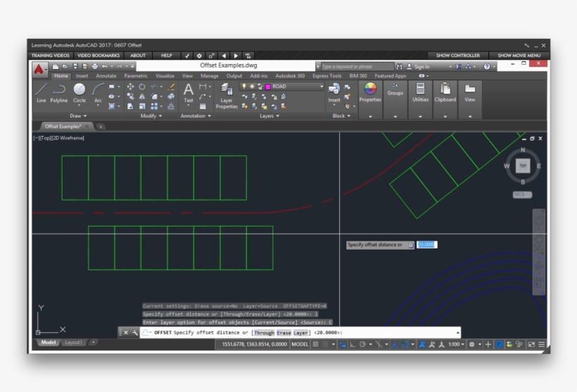Open the AutoCAD application menu
This screenshot has height=392, width=577.
[x=39, y=69]
